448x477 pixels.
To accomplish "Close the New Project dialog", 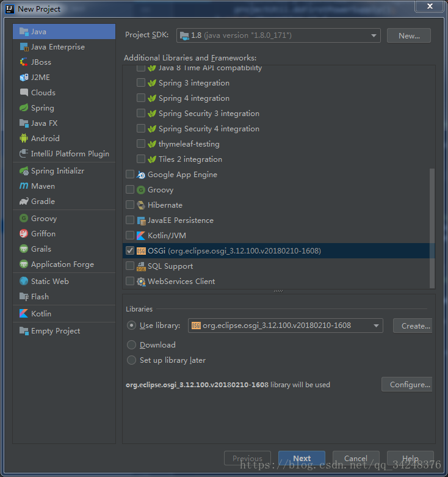I will tap(430, 6).
